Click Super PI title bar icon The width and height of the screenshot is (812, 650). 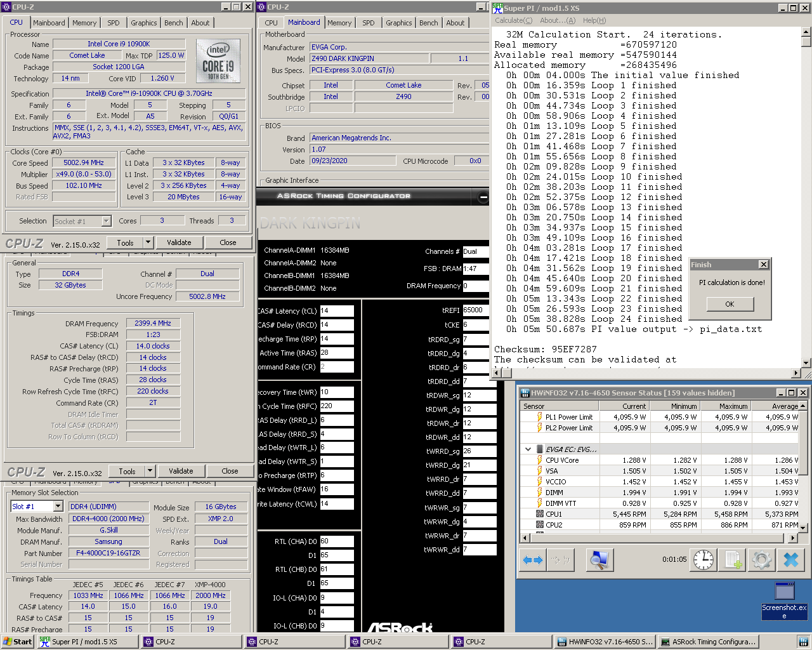click(x=497, y=8)
